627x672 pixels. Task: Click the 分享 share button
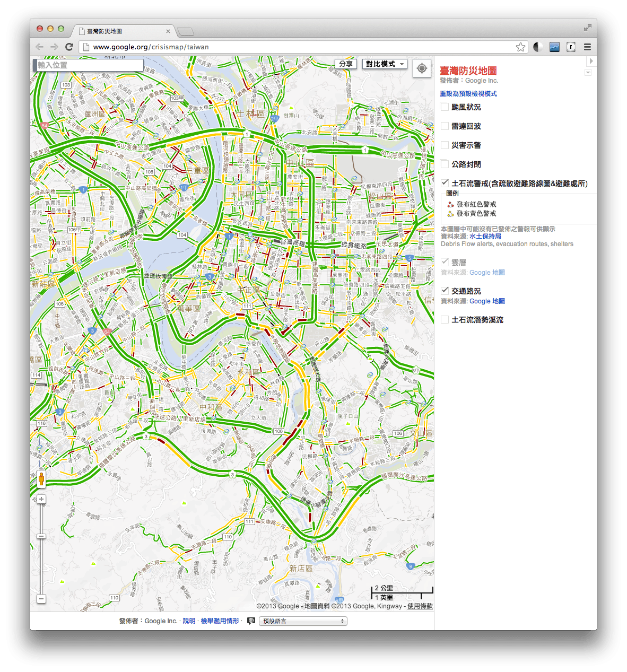click(x=345, y=64)
